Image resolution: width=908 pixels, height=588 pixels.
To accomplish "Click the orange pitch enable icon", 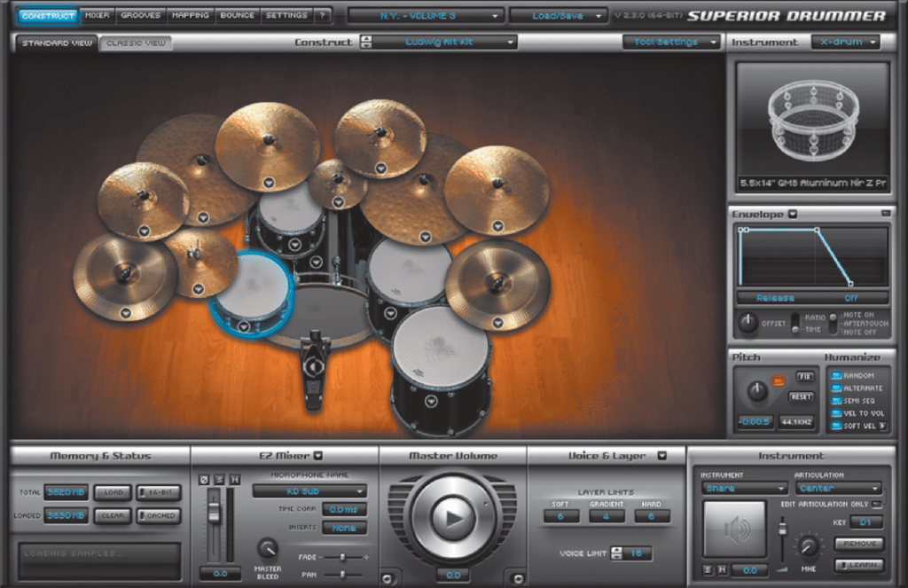I will point(779,380).
